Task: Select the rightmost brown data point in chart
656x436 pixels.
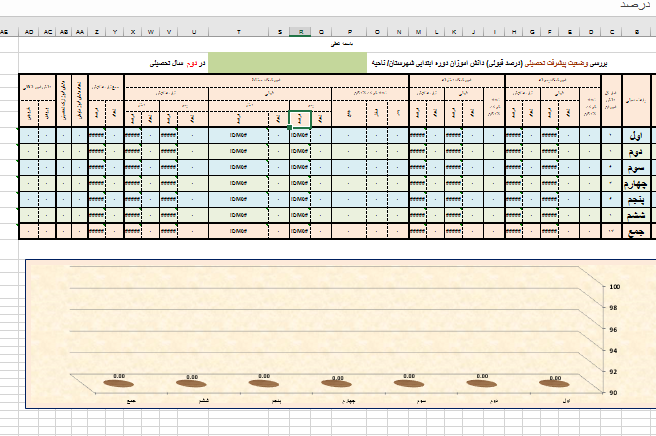Action: 553,381
